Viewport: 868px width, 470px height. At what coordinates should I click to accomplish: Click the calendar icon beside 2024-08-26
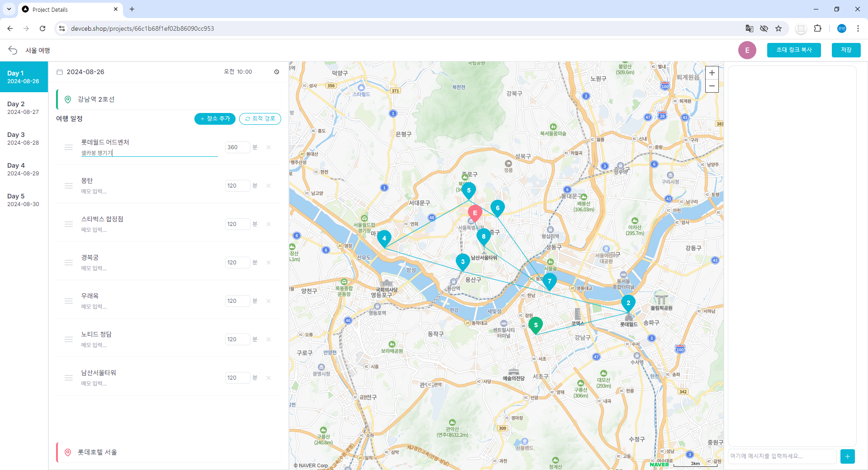click(60, 72)
